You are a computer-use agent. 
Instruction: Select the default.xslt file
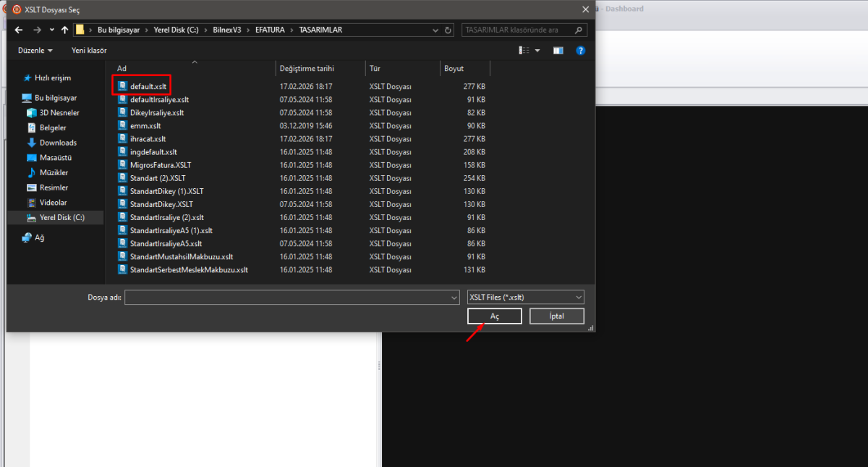click(x=148, y=86)
